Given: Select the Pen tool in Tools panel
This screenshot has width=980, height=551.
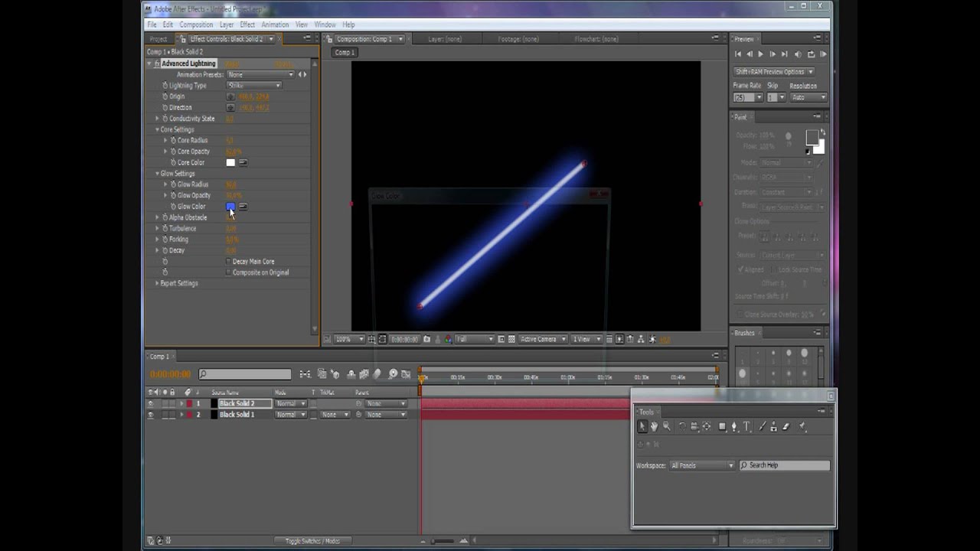Looking at the screenshot, I should tap(734, 426).
